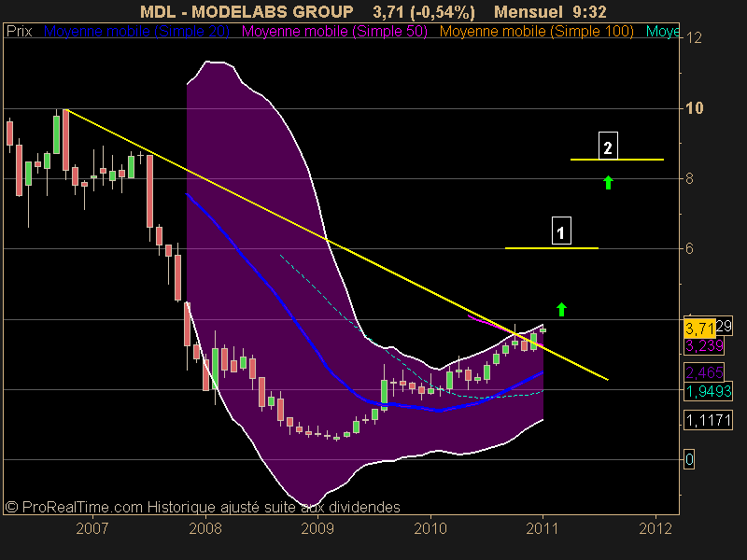Select the Prix legend label

19,32
